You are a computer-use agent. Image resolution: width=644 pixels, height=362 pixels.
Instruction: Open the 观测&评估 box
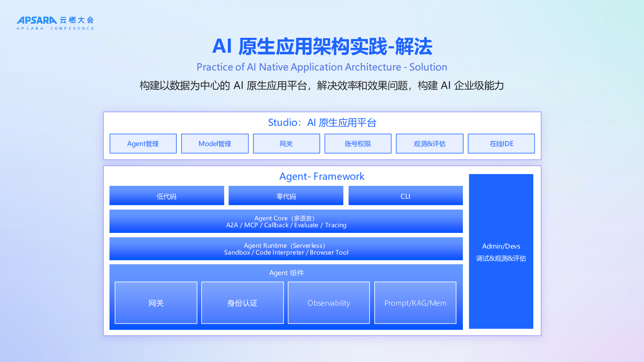(429, 144)
